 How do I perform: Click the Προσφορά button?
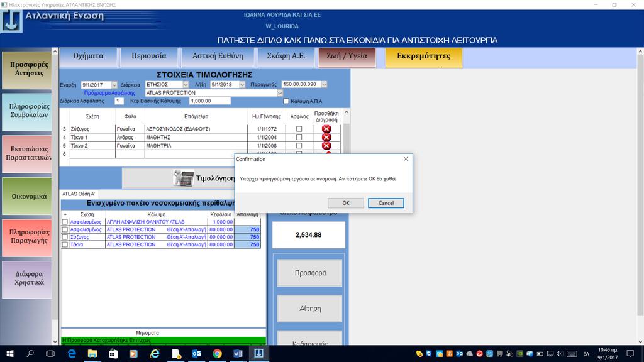309,273
